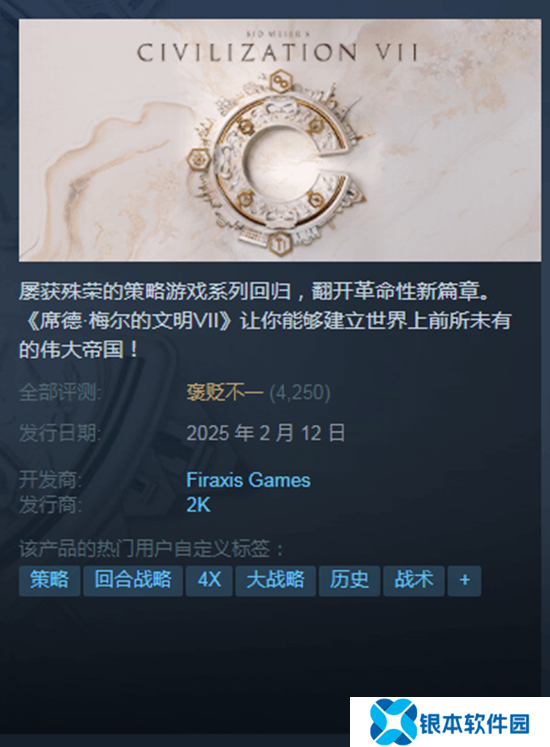Open the 历史 tag
The height and width of the screenshot is (747, 550).
coord(349,580)
